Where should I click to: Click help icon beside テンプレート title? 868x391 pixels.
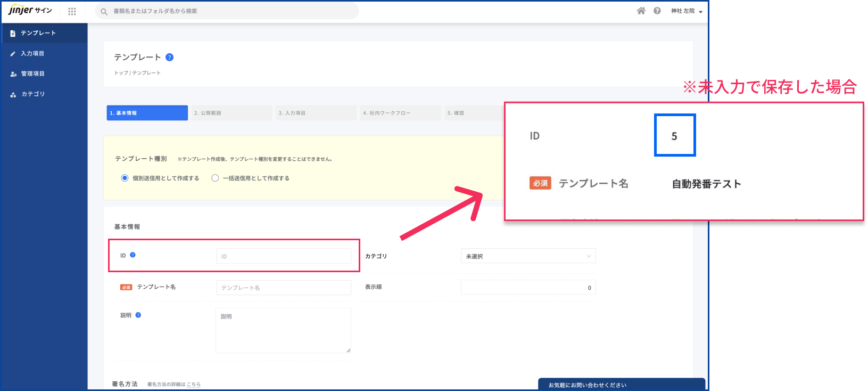169,58
